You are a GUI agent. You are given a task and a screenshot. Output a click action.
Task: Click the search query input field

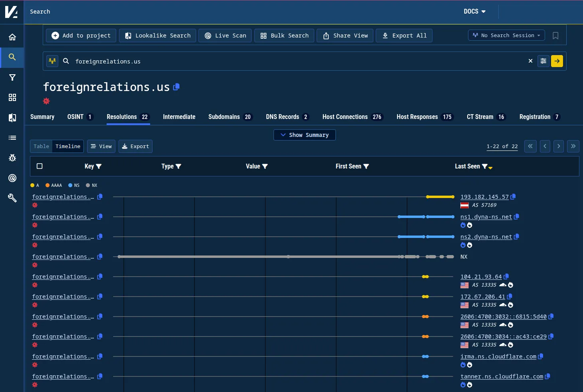pos(299,61)
